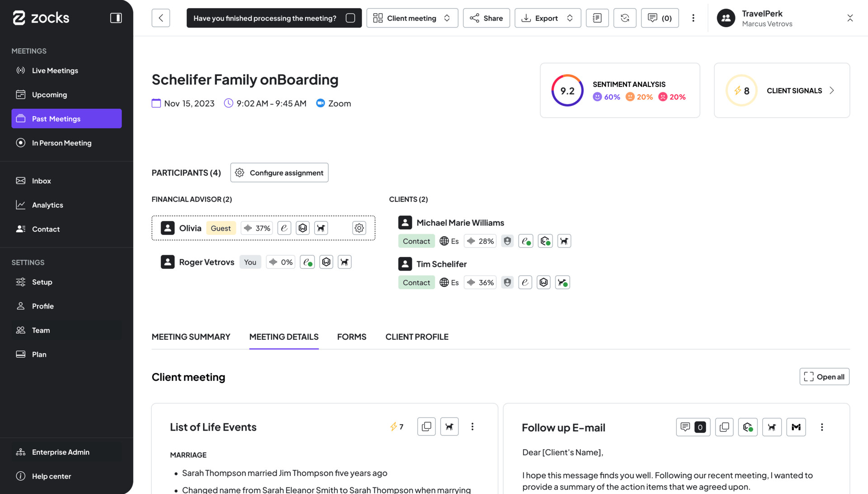This screenshot has width=868, height=494.
Task: Open the top toolbar three-dots menu
Action: click(693, 18)
